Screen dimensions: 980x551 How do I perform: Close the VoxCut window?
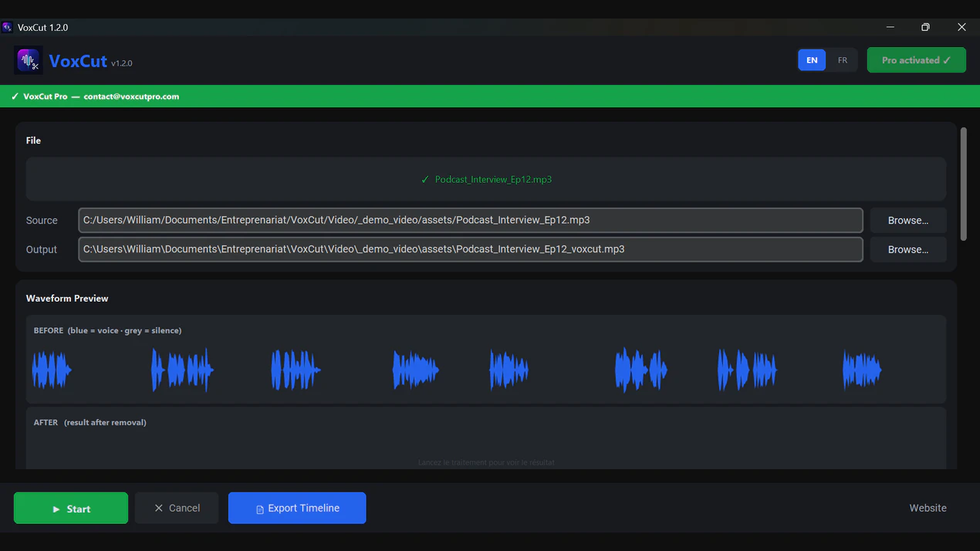pos(961,27)
